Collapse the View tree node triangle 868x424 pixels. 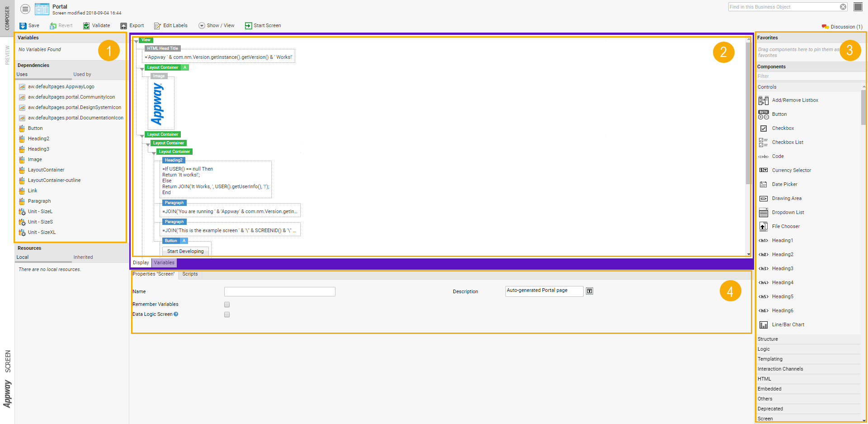point(136,41)
